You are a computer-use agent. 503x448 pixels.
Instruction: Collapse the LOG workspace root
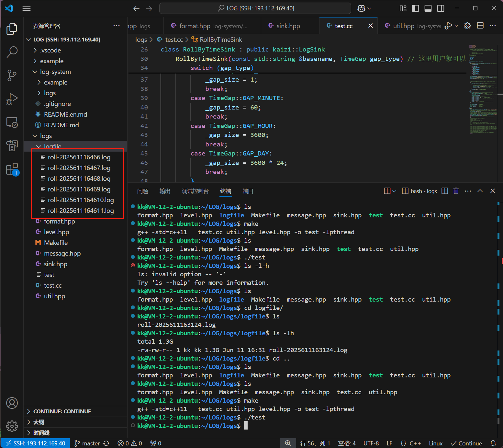(x=75, y=40)
